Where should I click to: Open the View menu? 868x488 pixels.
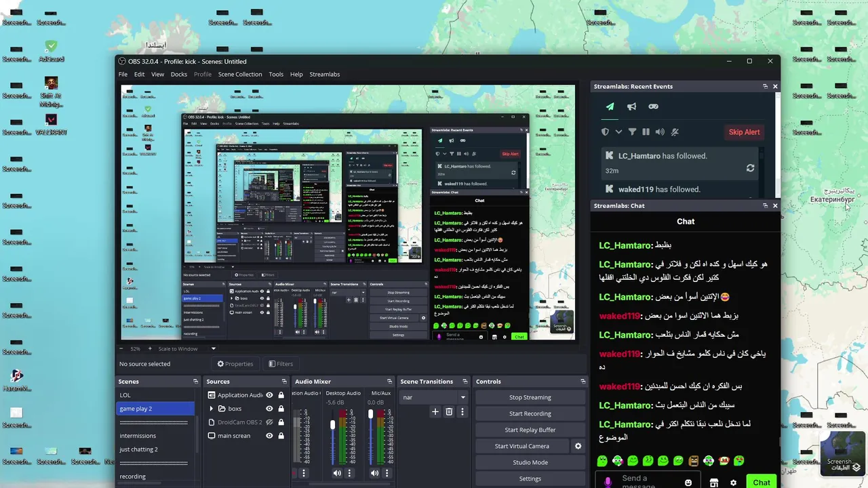coord(157,75)
